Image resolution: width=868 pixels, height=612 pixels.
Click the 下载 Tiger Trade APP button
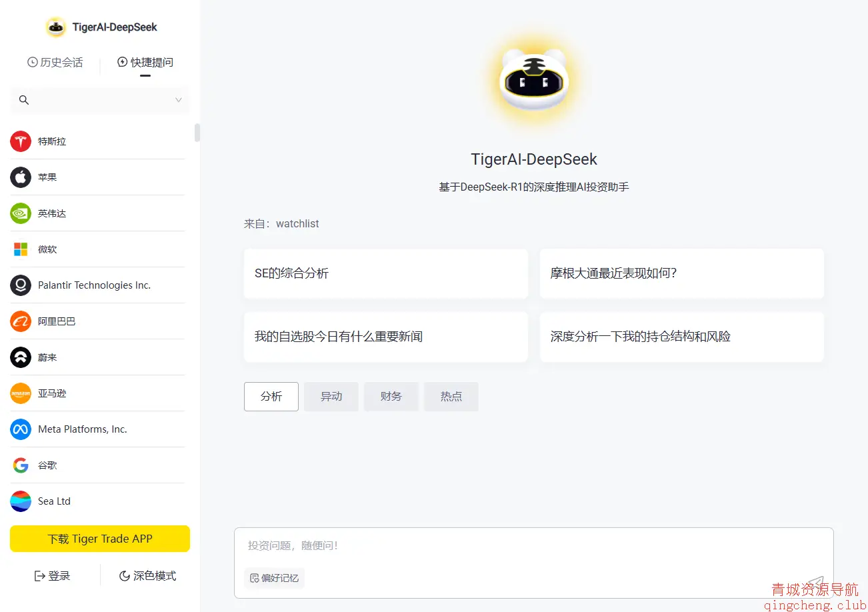pos(100,539)
